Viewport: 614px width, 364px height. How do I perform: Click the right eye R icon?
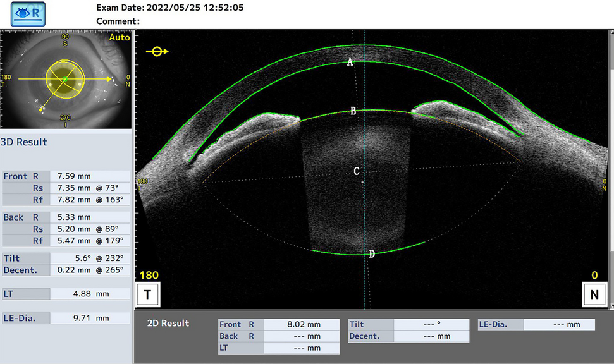point(28,14)
